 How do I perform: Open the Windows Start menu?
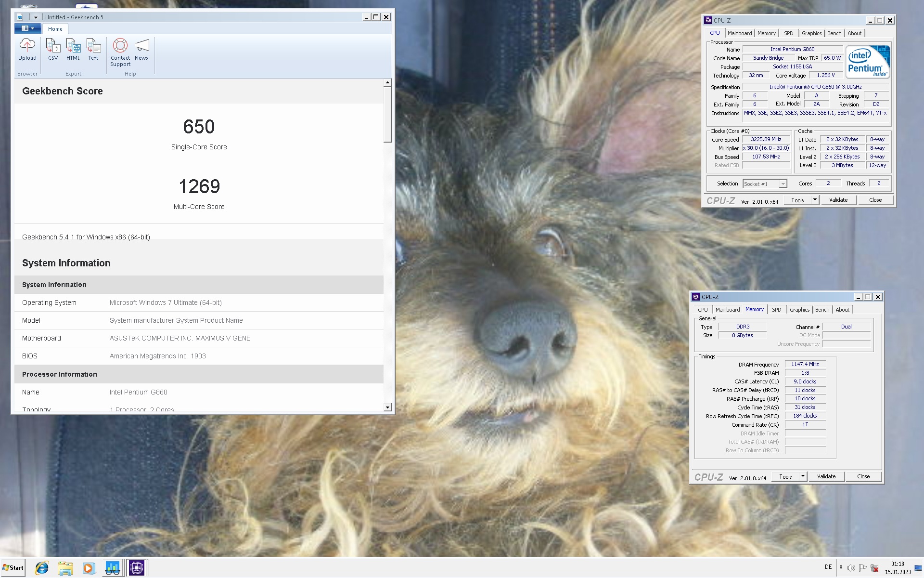[13, 568]
